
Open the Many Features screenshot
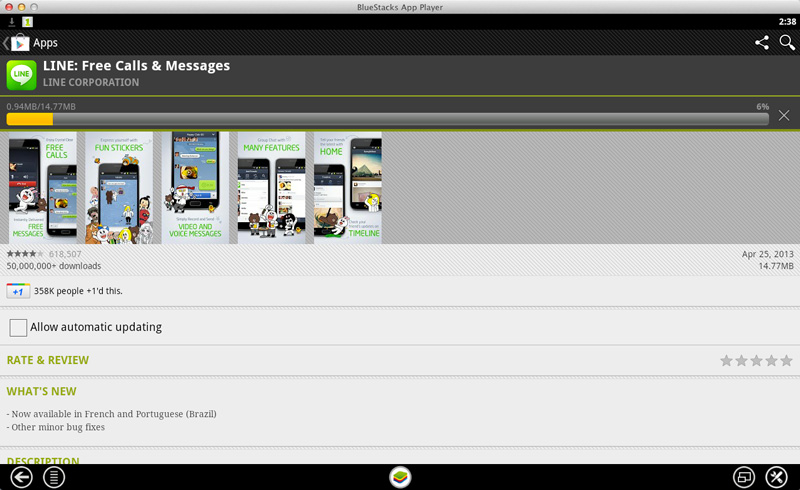pos(271,188)
